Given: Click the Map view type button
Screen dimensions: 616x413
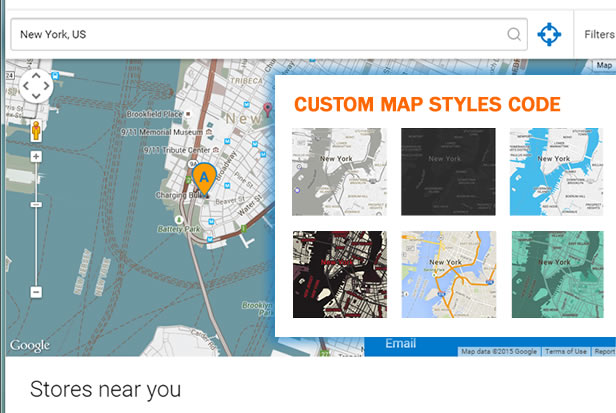Looking at the screenshot, I should tap(604, 66).
